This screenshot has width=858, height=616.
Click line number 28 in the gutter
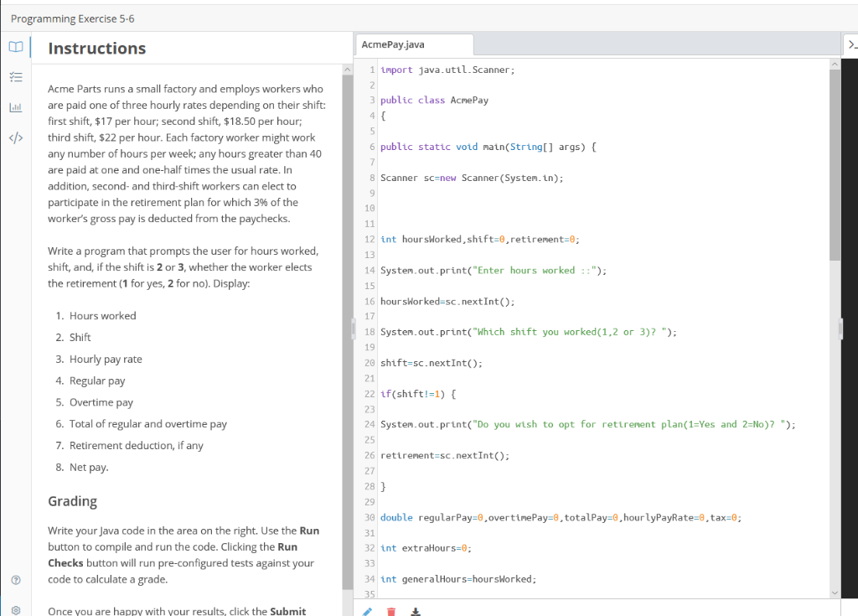click(x=370, y=486)
